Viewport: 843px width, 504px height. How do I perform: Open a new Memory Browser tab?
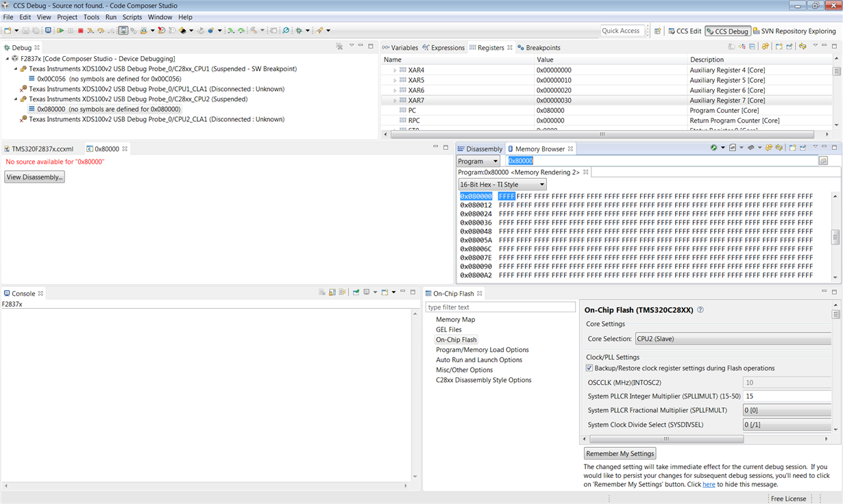[793, 148]
